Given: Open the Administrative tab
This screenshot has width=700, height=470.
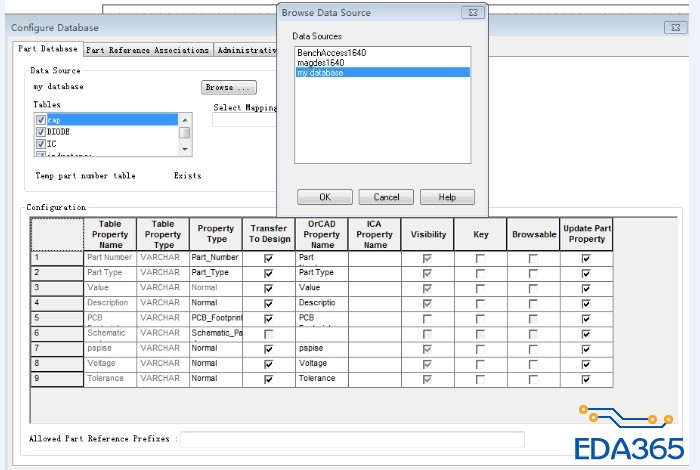Looking at the screenshot, I should click(246, 50).
